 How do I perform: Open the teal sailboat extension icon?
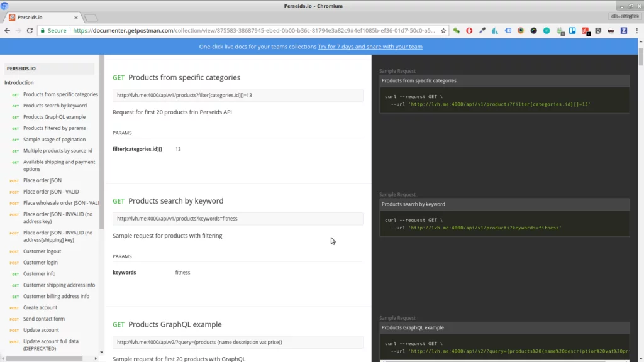[x=495, y=30]
